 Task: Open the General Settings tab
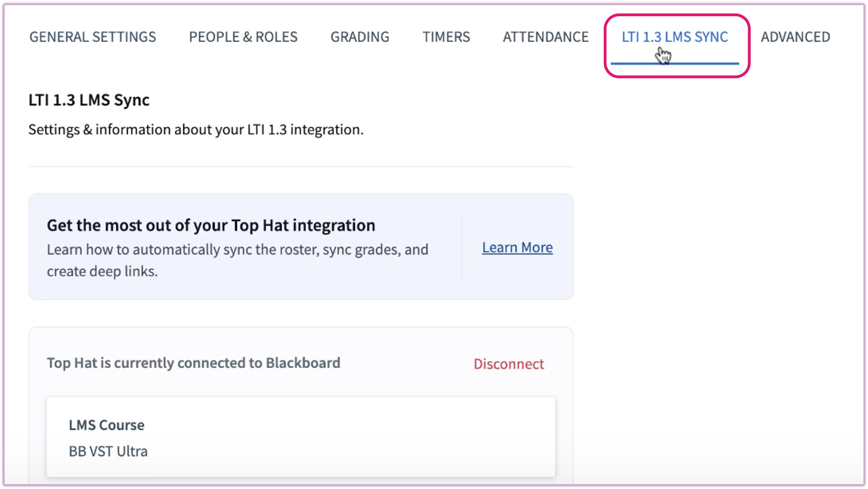pos(93,37)
